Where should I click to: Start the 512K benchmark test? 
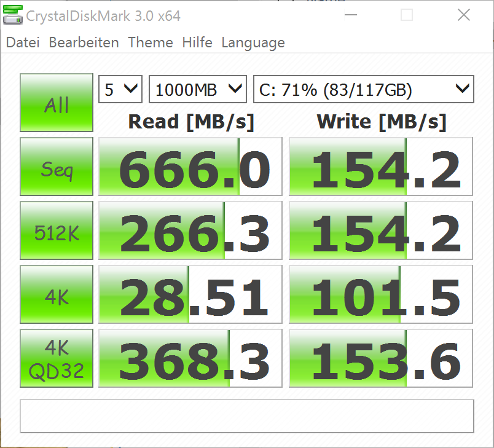pyautogui.click(x=57, y=230)
